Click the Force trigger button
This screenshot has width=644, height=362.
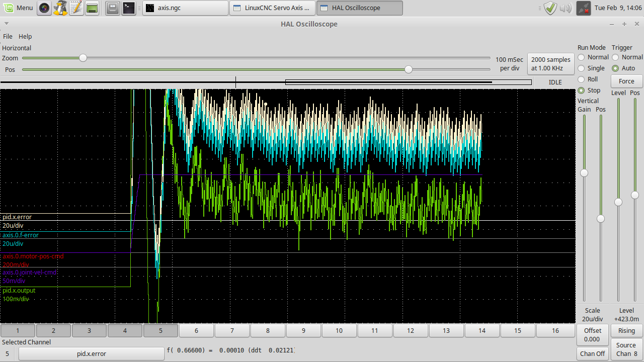626,81
